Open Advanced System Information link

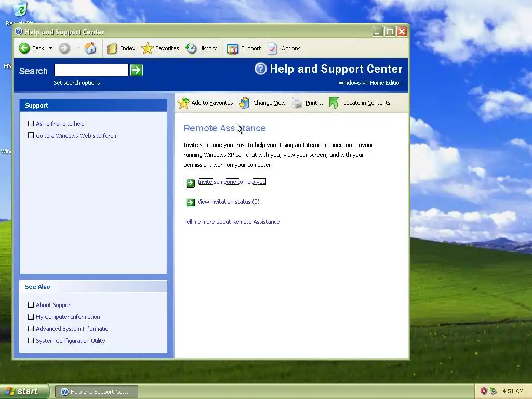pyautogui.click(x=74, y=329)
